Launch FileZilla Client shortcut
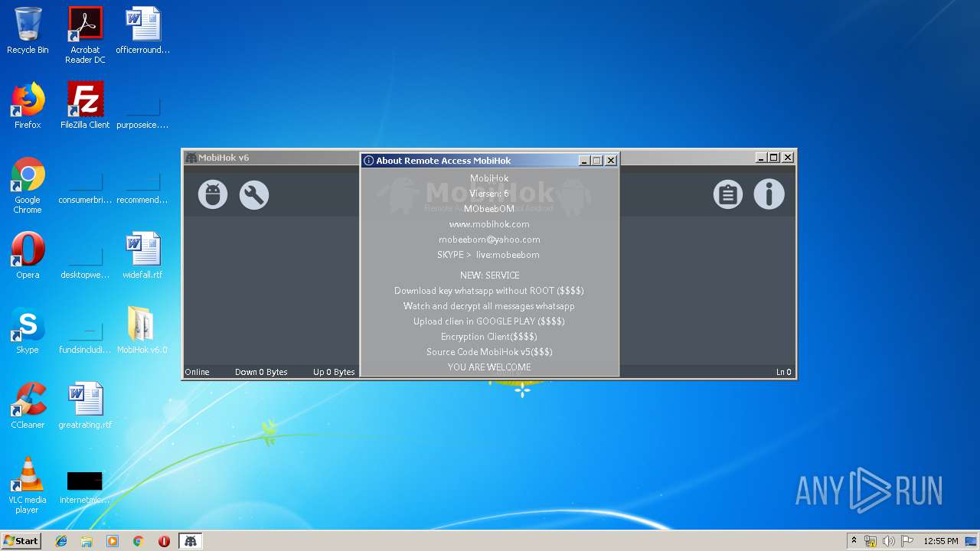 pos(85,106)
